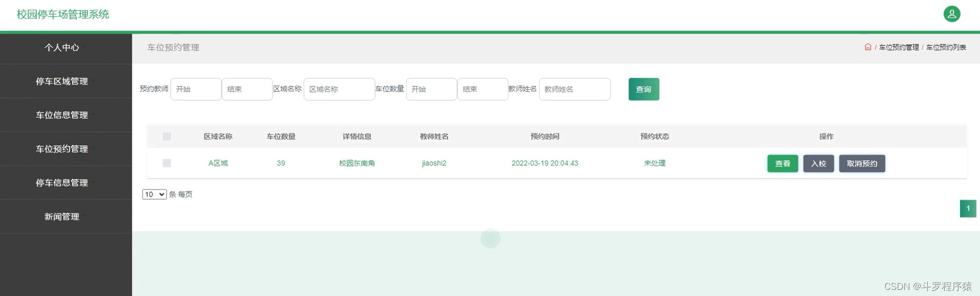This screenshot has height=296, width=980.
Task: Click the 详情信息 column header
Action: pyautogui.click(x=357, y=136)
